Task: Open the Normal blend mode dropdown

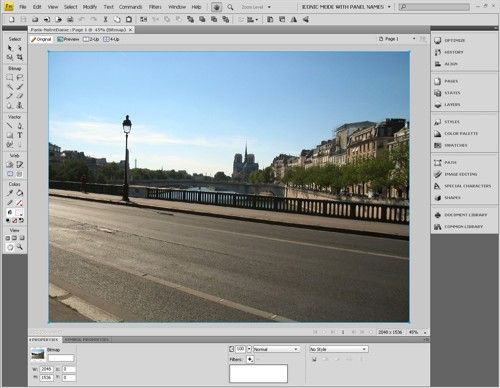Action: (x=276, y=349)
